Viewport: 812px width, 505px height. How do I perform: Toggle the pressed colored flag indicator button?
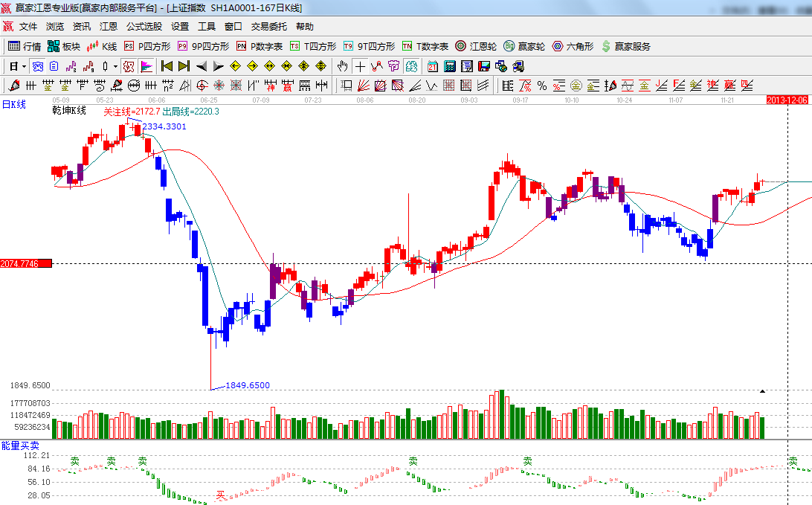[x=146, y=66]
